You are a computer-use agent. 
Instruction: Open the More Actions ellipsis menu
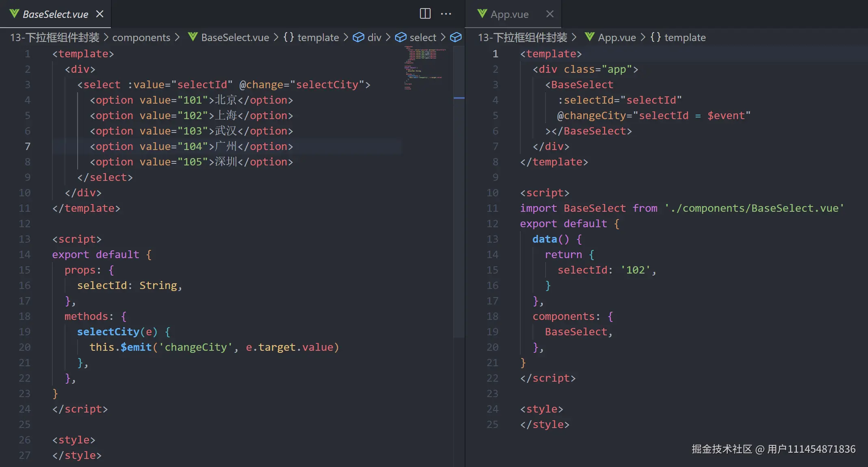446,14
